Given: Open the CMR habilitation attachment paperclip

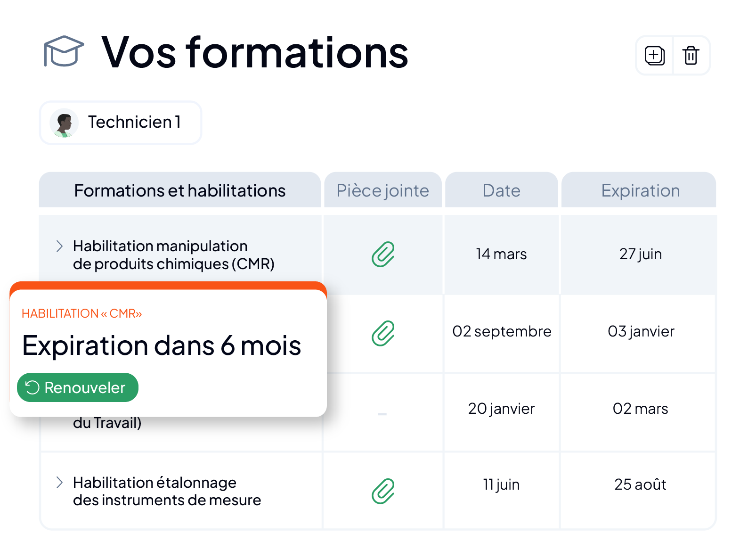Looking at the screenshot, I should coord(383,254).
